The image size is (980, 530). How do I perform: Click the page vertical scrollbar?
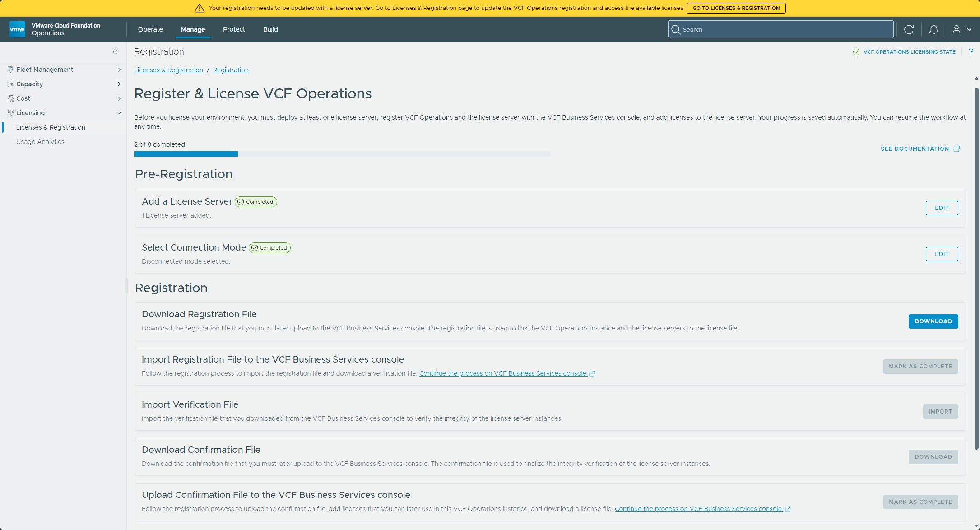point(976,269)
